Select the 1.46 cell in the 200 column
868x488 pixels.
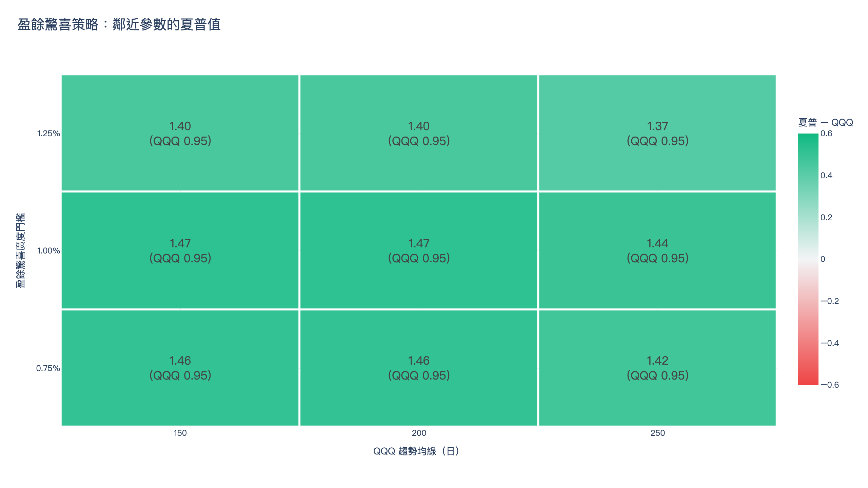(x=419, y=368)
